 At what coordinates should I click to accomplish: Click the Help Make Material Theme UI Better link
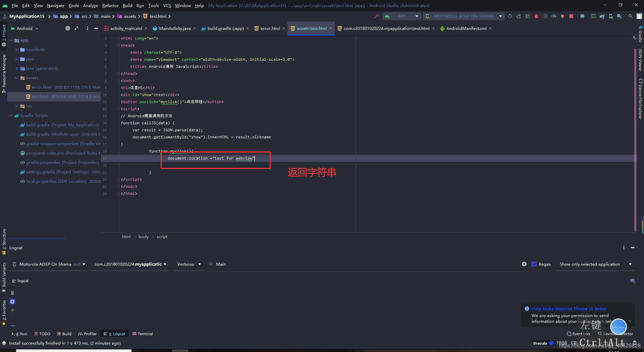pyautogui.click(x=569, y=309)
